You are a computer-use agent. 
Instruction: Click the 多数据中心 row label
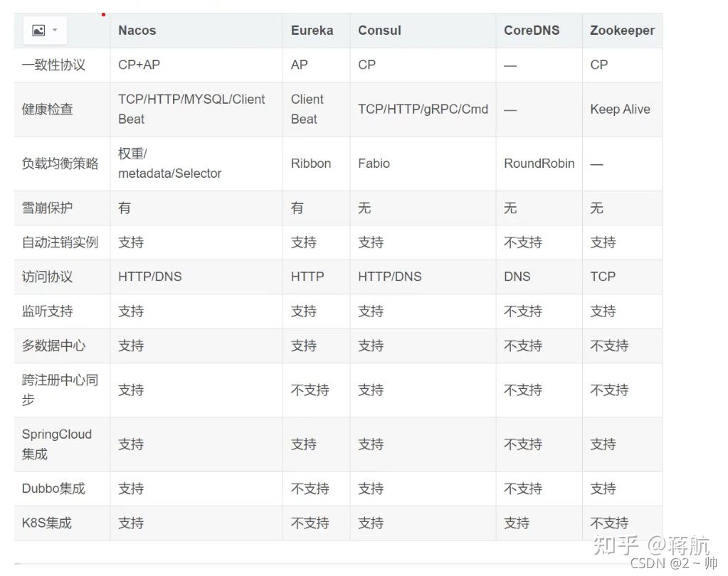(53, 346)
